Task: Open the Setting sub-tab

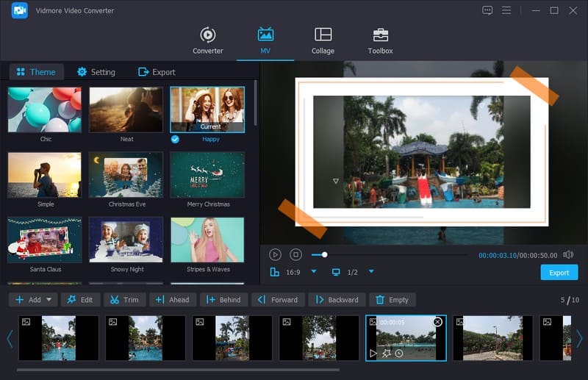Action: [x=96, y=71]
